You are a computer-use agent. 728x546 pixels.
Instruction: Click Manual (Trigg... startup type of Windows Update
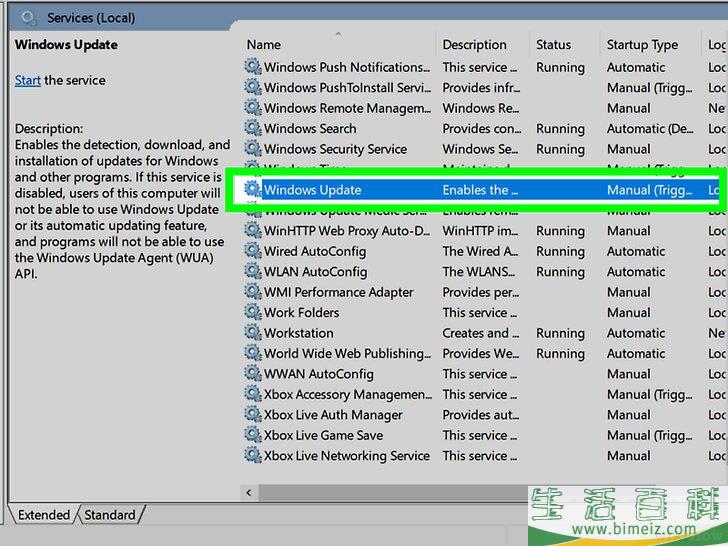650,190
